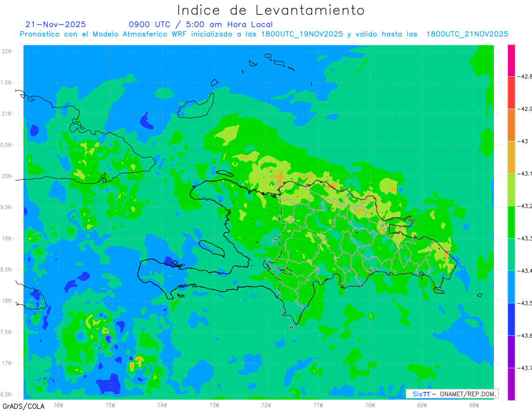Pick the light blue color bar swatch

pos(511,287)
